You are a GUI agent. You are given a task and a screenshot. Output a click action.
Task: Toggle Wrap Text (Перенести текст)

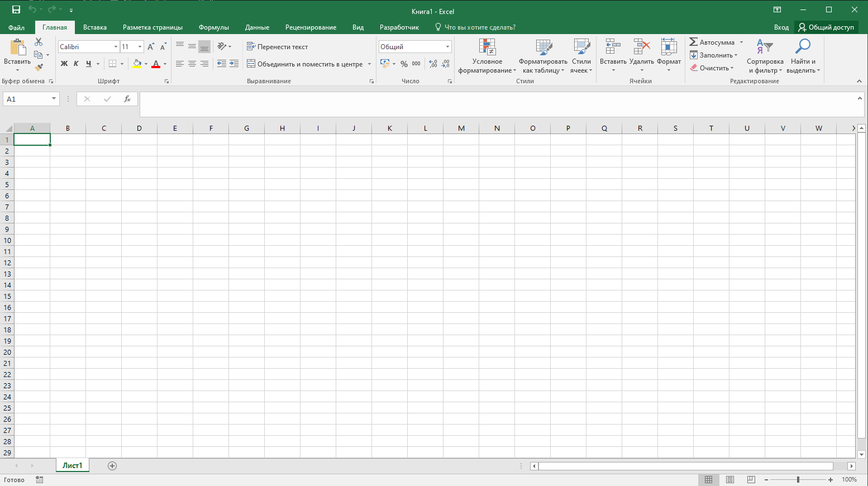pos(278,47)
